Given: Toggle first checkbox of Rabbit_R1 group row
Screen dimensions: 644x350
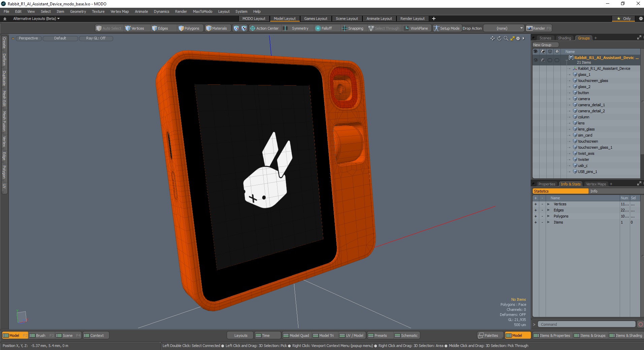Looking at the screenshot, I should coord(550,60).
